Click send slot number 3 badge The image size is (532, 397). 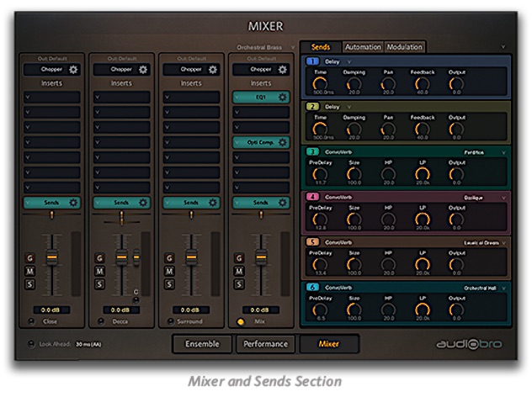(x=312, y=151)
